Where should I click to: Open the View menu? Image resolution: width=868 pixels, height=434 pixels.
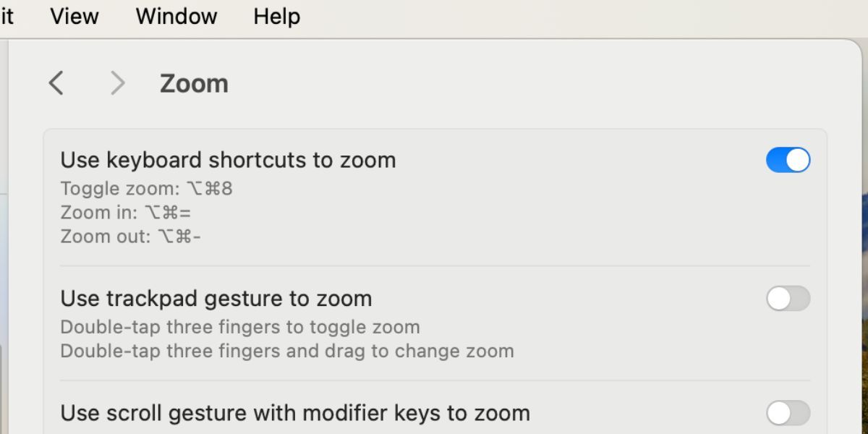[x=74, y=16]
